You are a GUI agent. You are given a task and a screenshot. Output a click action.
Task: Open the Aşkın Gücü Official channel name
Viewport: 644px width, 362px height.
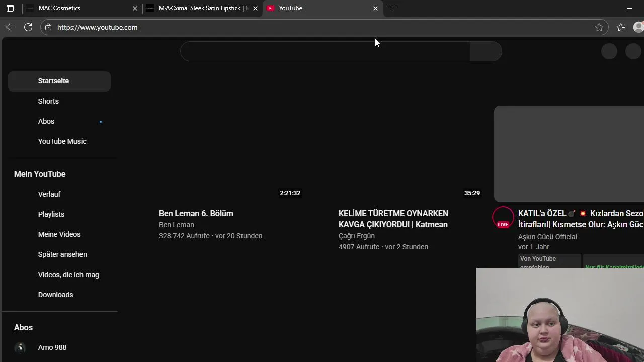547,237
